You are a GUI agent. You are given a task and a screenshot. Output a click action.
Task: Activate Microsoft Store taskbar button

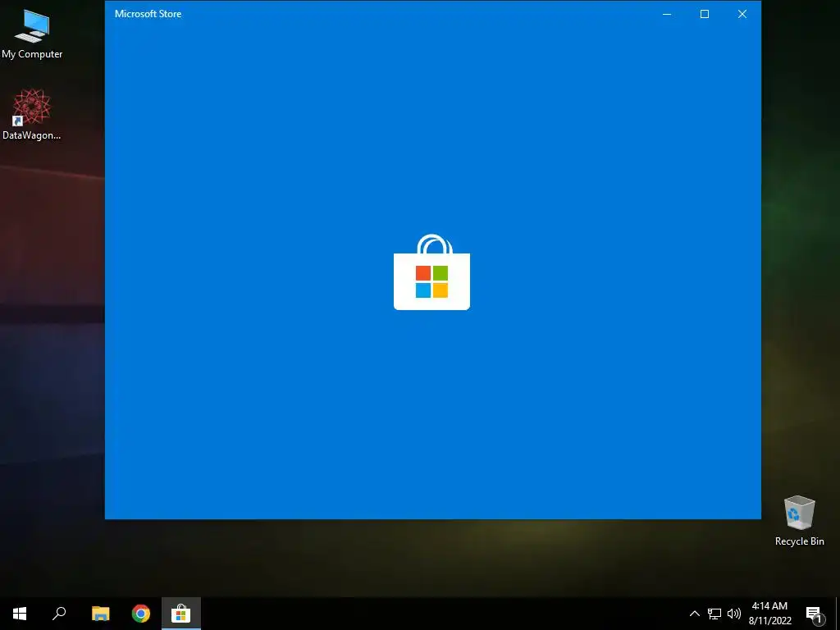181,614
